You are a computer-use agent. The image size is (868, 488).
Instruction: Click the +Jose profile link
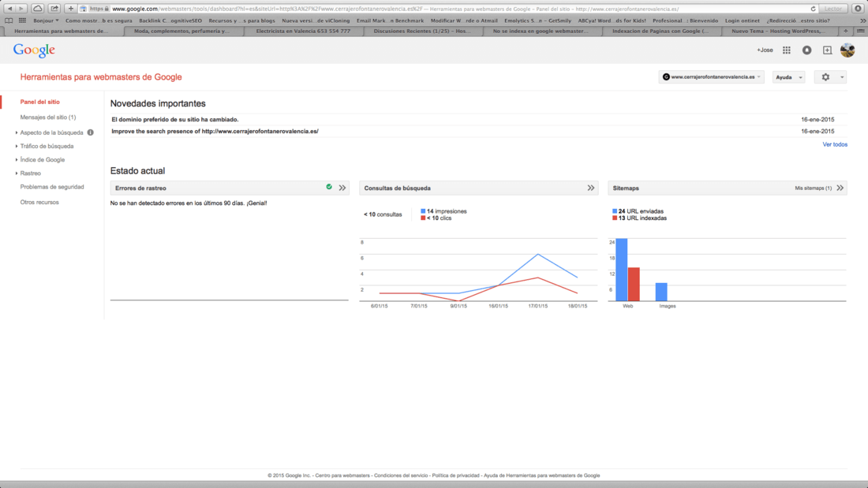click(x=765, y=50)
